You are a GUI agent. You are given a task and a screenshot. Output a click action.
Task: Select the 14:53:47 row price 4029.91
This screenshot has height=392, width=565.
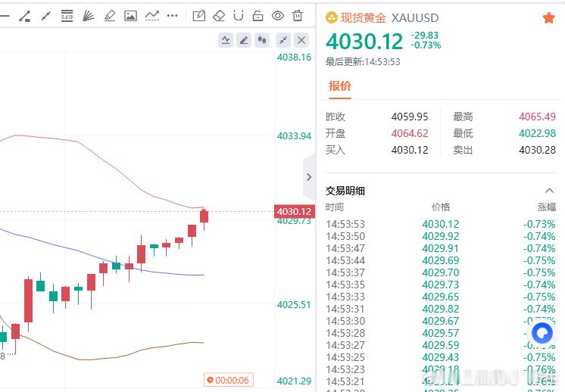[x=441, y=248]
